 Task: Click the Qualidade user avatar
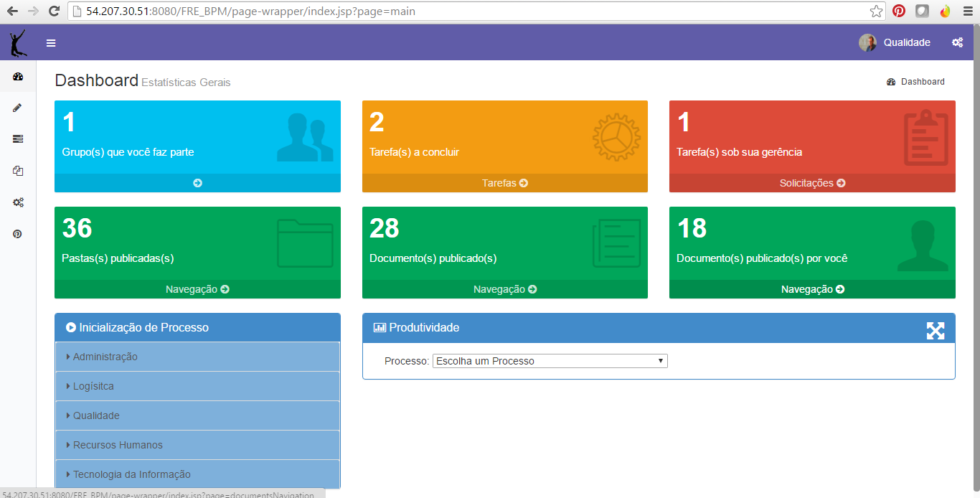[867, 42]
